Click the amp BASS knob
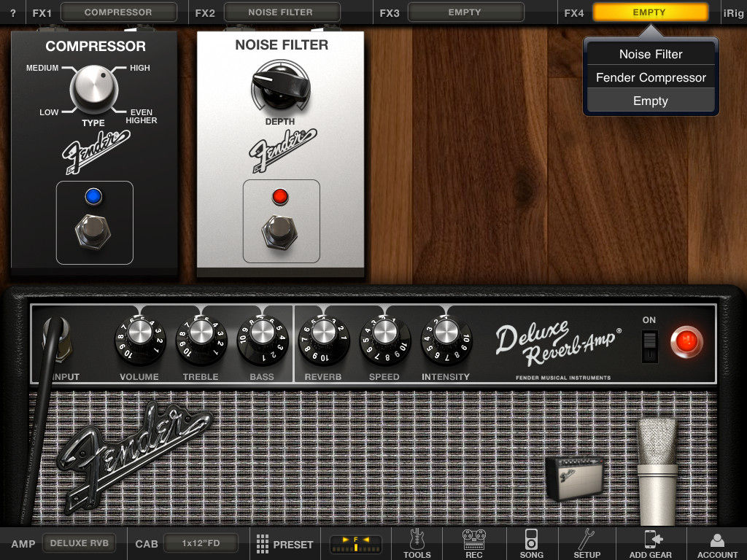The image size is (747, 560). (x=262, y=339)
